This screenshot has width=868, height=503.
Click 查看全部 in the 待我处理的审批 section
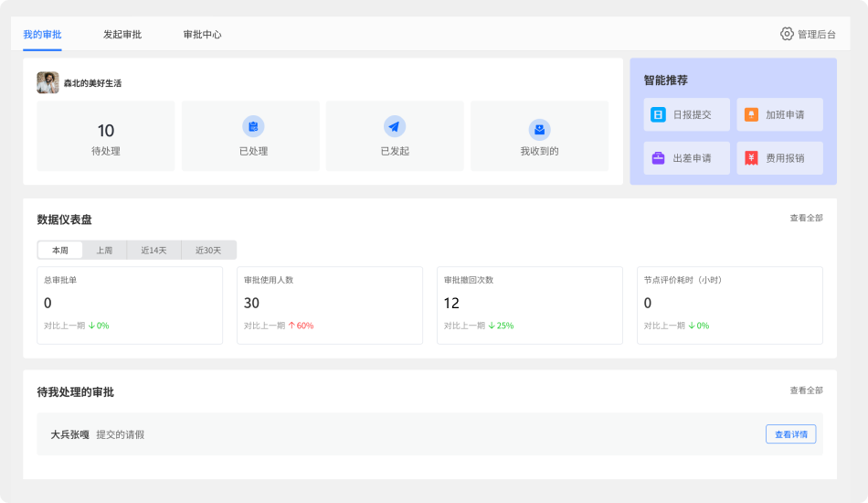click(806, 391)
